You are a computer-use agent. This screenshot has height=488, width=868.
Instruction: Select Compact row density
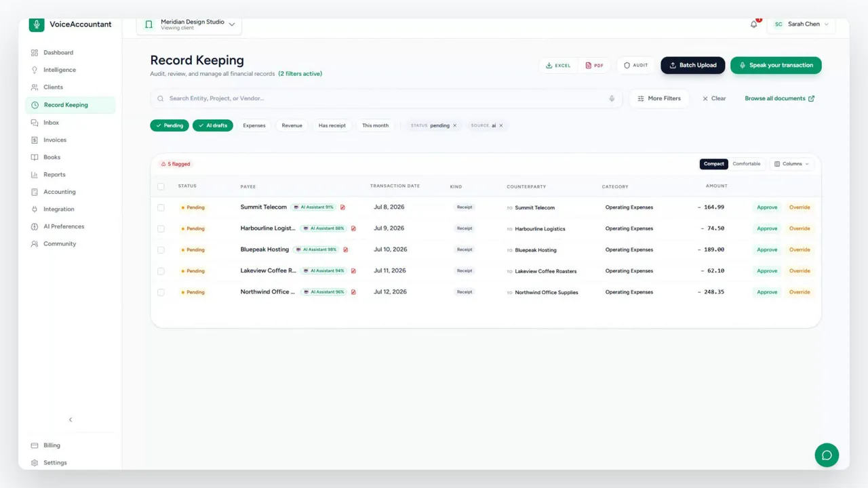[x=714, y=164]
